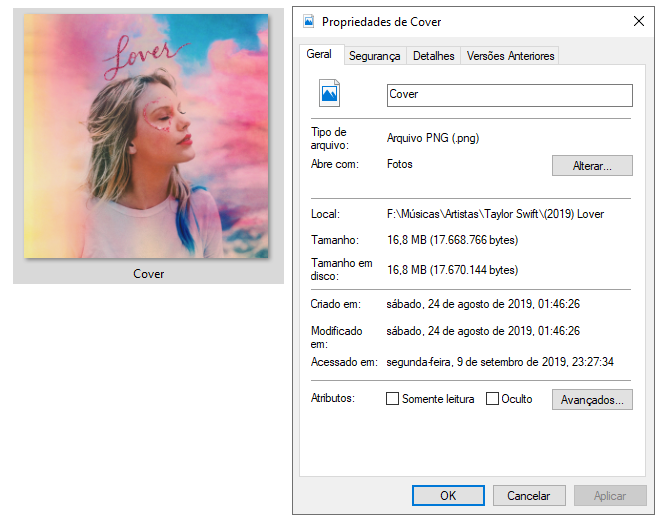Screen dimensions: 669x530
Task: Click the Cover label under the thumbnail
Action: click(x=148, y=274)
